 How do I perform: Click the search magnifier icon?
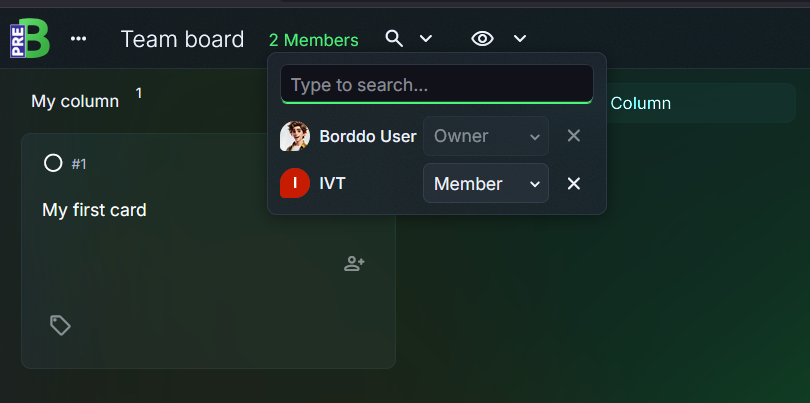coord(394,39)
